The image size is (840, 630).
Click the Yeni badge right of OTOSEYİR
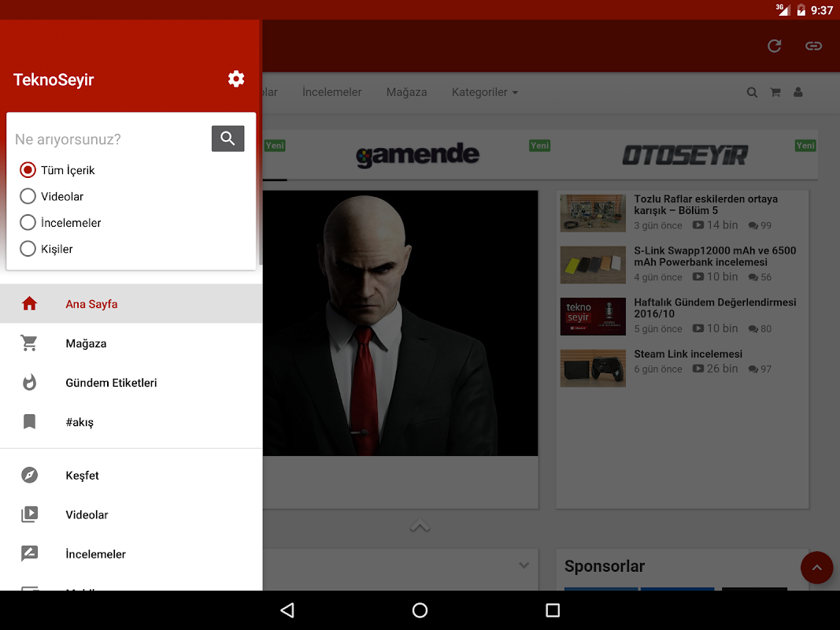point(805,145)
